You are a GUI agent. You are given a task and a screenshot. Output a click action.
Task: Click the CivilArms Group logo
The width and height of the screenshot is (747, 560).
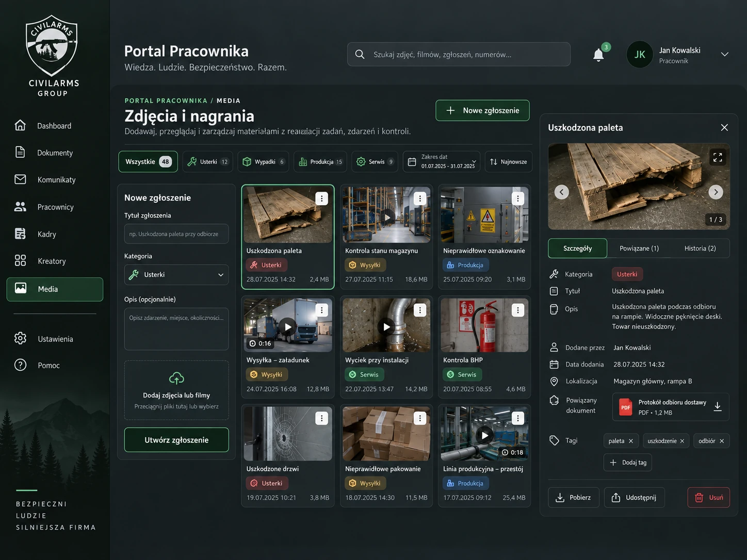click(52, 56)
